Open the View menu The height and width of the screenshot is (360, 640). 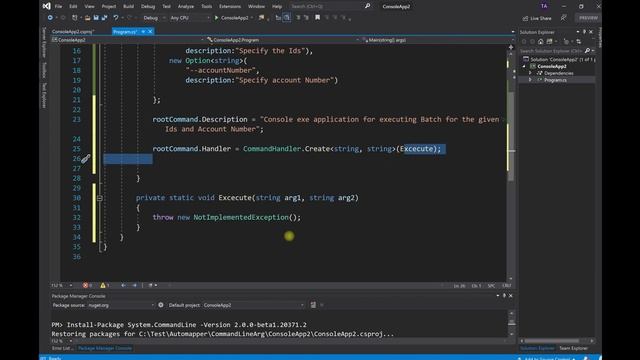click(89, 7)
